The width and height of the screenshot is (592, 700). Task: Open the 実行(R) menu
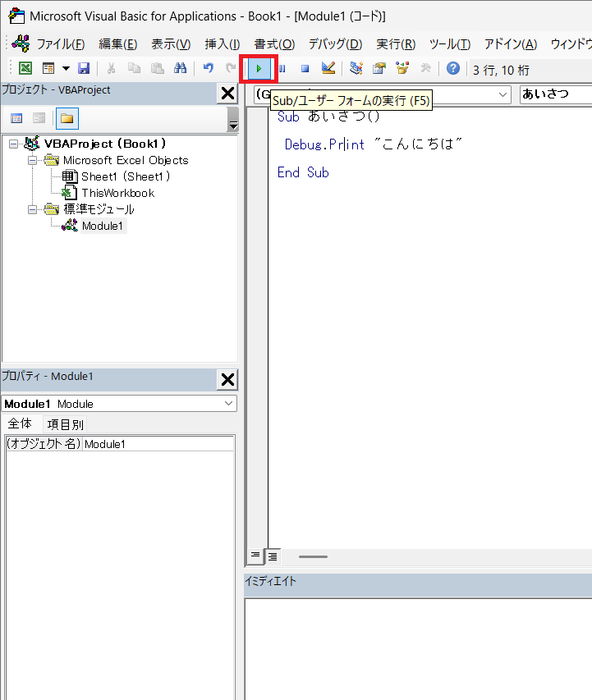point(396,44)
